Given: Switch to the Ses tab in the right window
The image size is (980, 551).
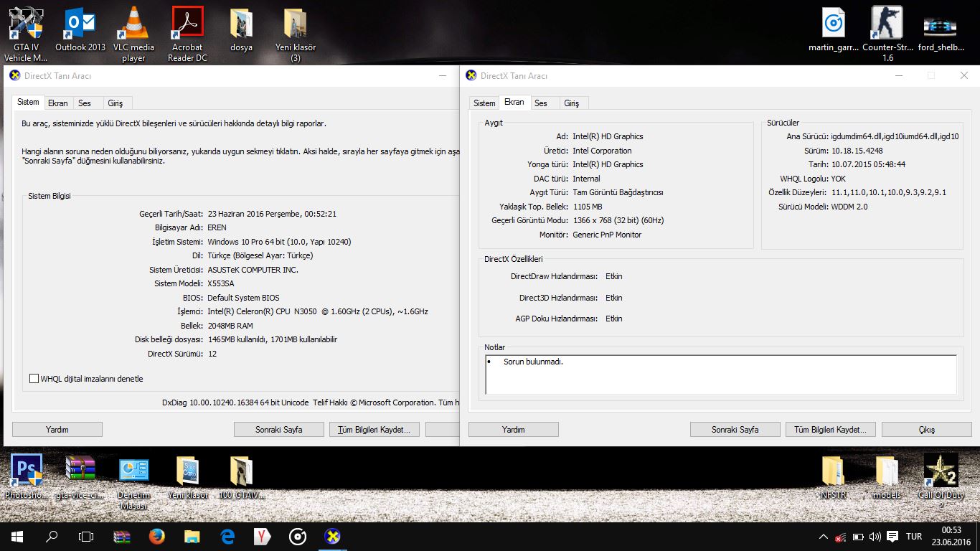Looking at the screenshot, I should tap(541, 103).
